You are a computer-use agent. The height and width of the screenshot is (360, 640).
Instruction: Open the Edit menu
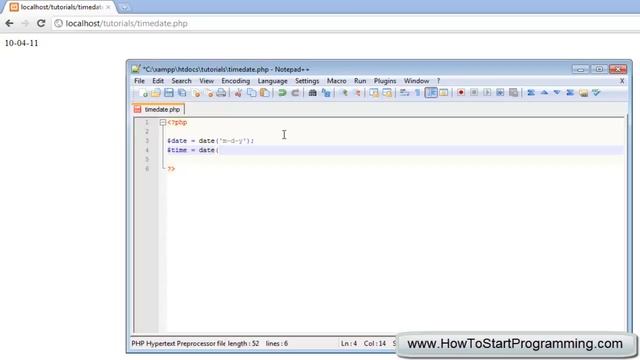click(158, 81)
